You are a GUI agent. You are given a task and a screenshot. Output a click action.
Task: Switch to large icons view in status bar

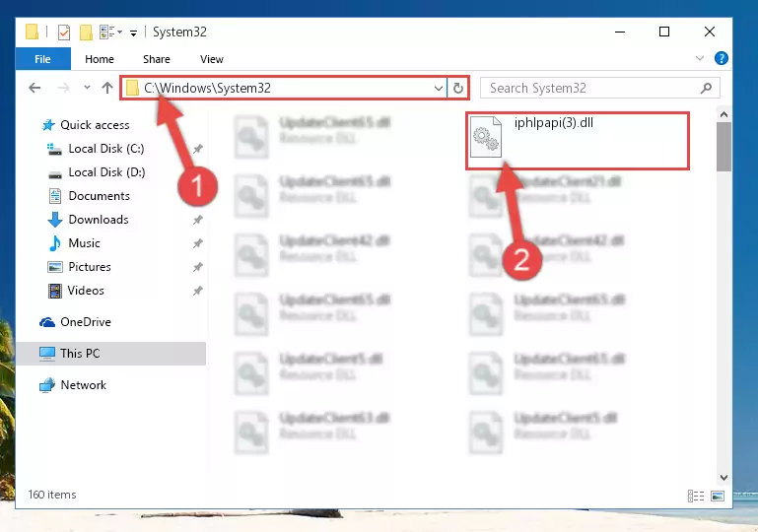(718, 496)
